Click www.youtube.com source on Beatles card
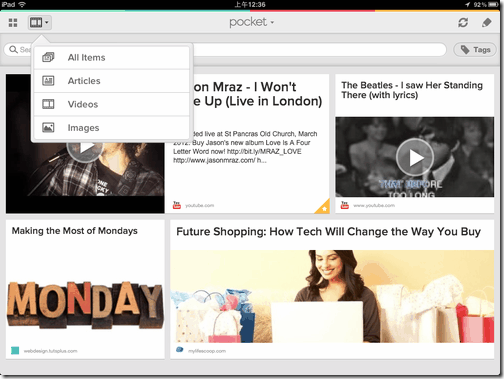The image size is (504, 379). point(374,205)
